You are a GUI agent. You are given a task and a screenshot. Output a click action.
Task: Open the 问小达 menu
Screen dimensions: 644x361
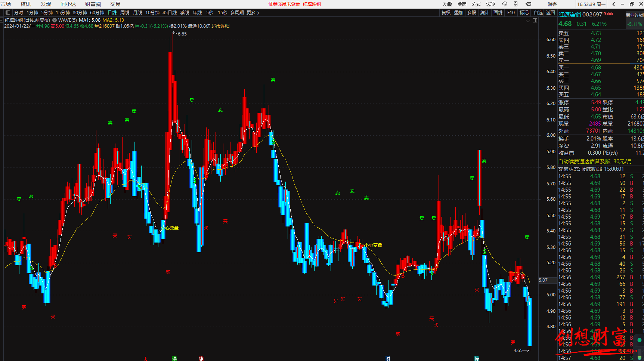click(68, 4)
